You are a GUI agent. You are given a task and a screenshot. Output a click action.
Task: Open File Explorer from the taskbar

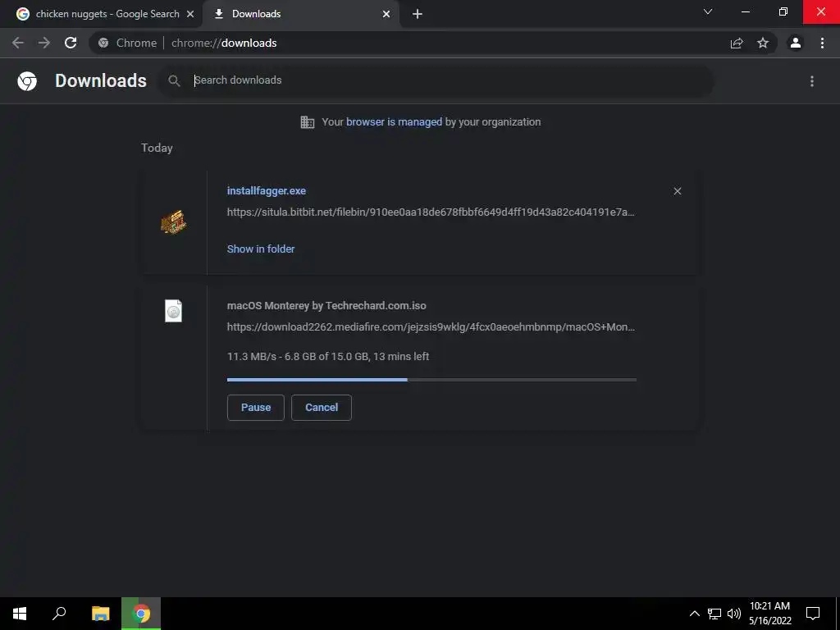[x=100, y=614]
